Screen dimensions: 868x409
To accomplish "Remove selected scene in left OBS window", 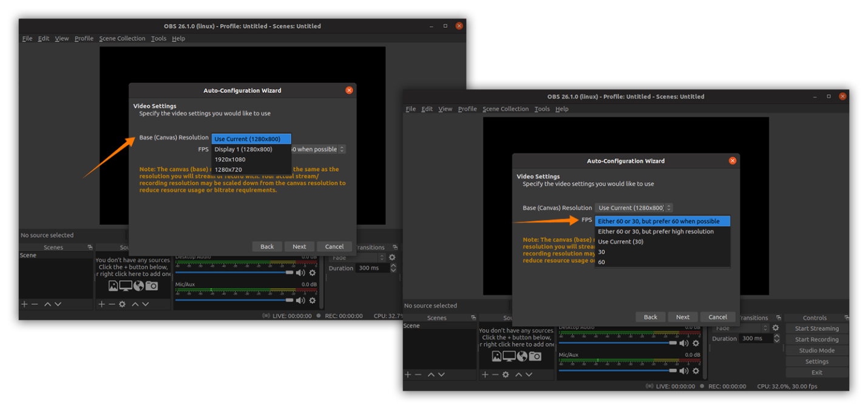I will (x=35, y=304).
